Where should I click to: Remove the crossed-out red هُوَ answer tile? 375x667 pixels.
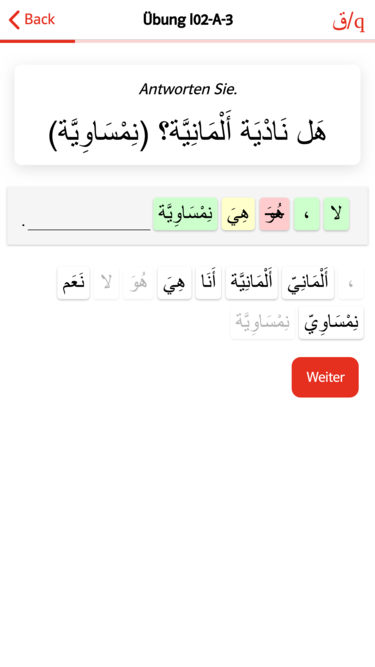[274, 214]
